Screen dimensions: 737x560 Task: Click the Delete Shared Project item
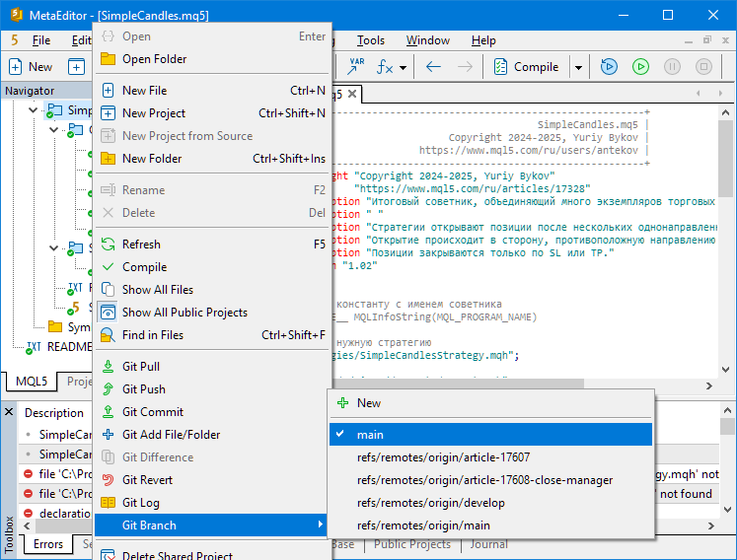pyautogui.click(x=212, y=554)
